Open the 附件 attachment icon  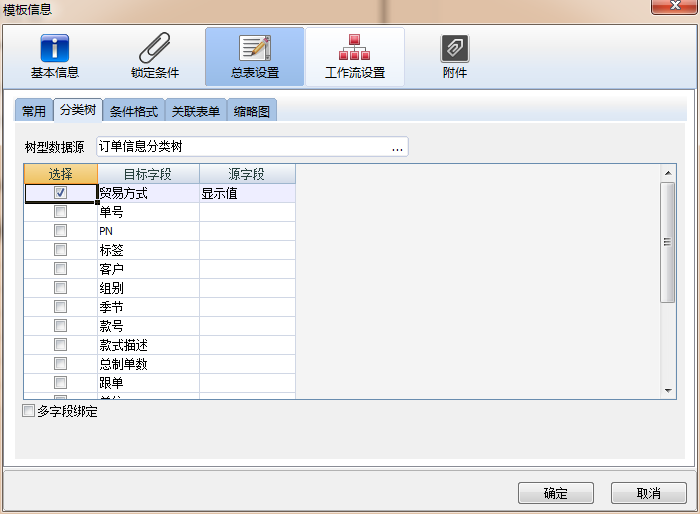(x=455, y=48)
